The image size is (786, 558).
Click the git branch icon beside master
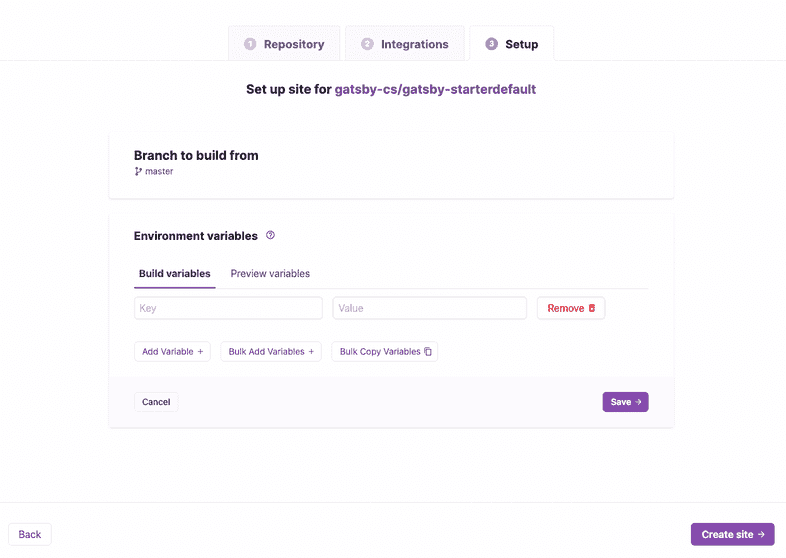pyautogui.click(x=138, y=171)
